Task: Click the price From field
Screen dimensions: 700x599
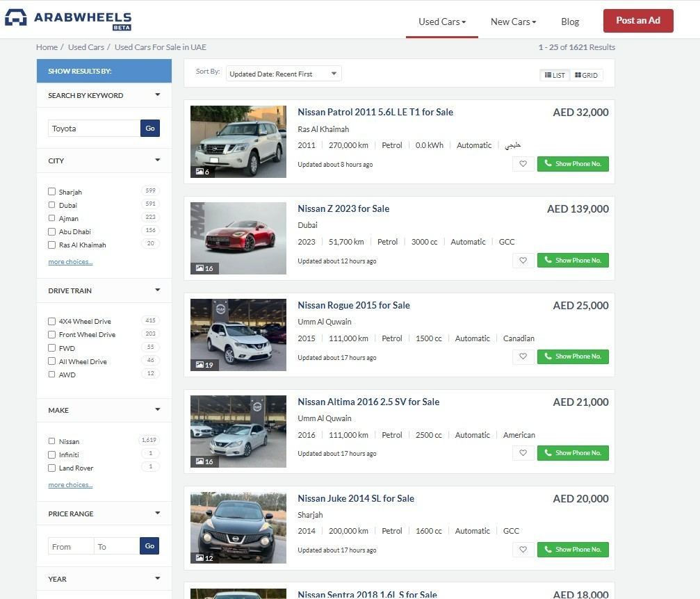Action: pyautogui.click(x=71, y=546)
